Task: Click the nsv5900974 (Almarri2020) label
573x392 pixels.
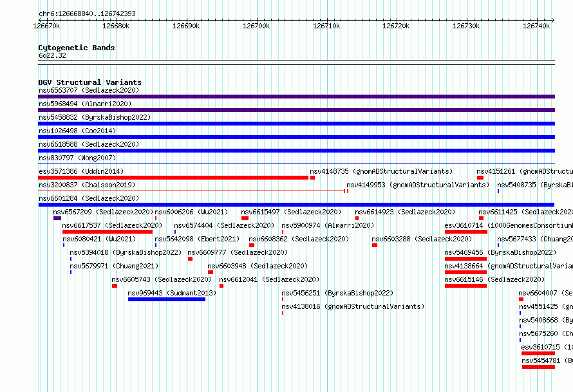Action: click(x=328, y=225)
